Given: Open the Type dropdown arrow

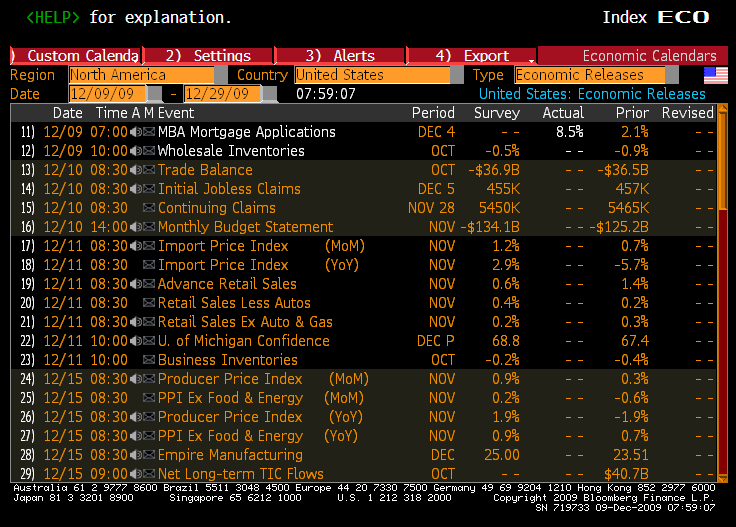Looking at the screenshot, I should [672, 75].
